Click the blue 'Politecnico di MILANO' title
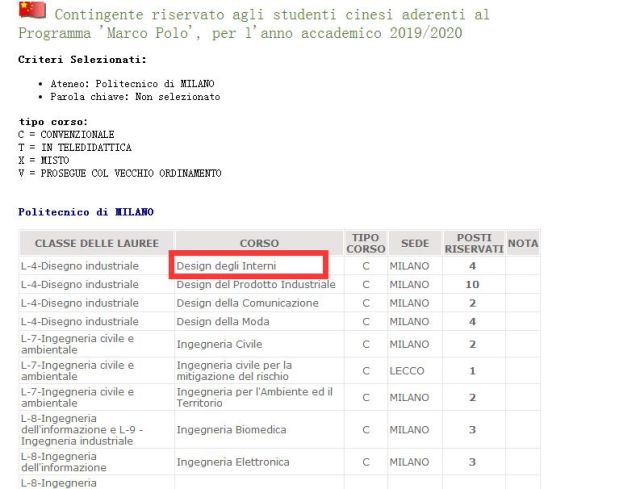This screenshot has height=489, width=640. [86, 212]
